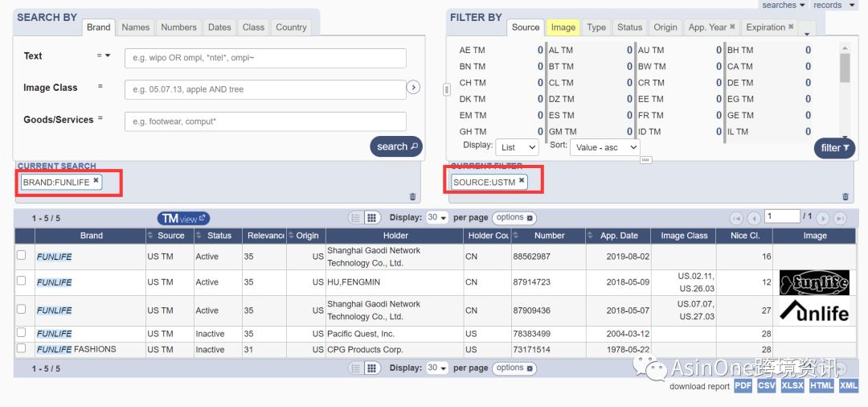Image resolution: width=868 pixels, height=407 pixels.
Task: Open the Origin filter tab
Action: [x=665, y=27]
